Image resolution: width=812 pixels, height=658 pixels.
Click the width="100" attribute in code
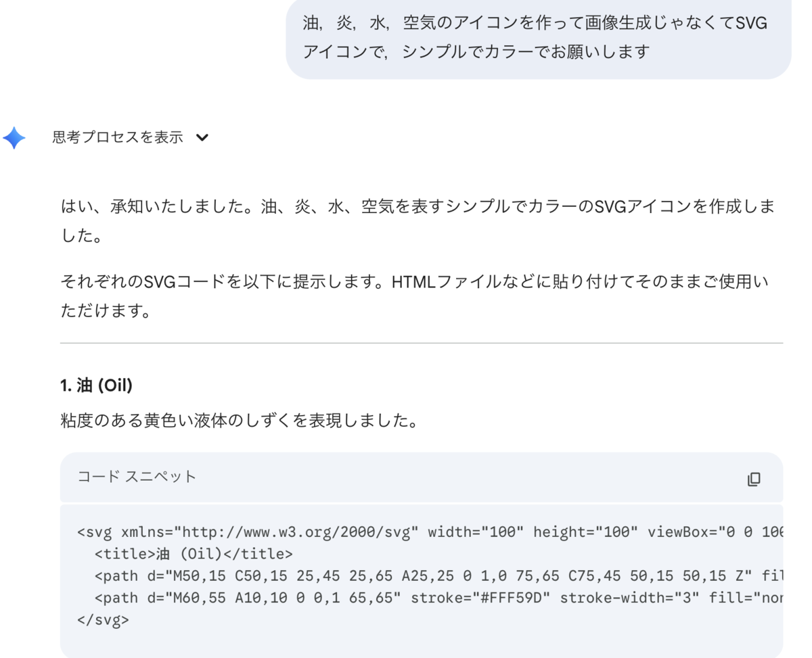[476, 532]
